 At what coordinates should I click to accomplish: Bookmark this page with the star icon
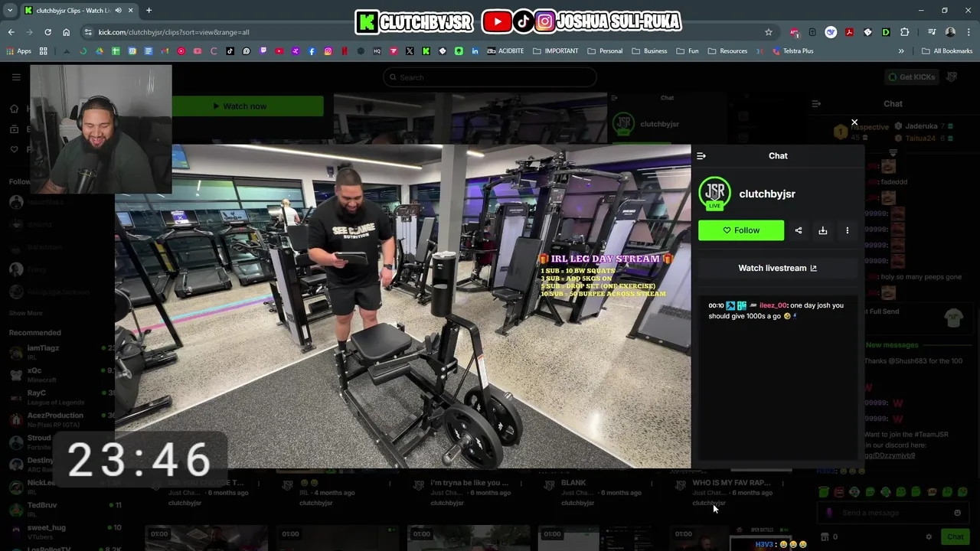(x=769, y=32)
